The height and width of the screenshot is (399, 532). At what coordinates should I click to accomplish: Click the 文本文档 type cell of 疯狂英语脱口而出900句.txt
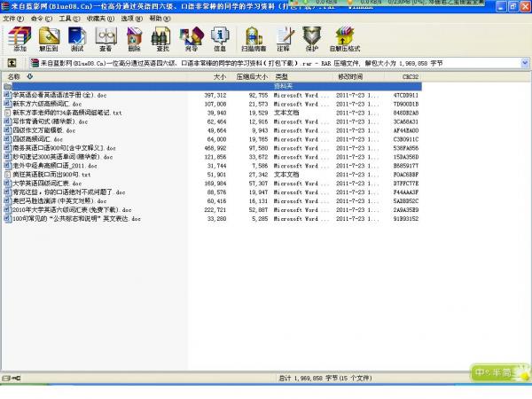pos(286,175)
